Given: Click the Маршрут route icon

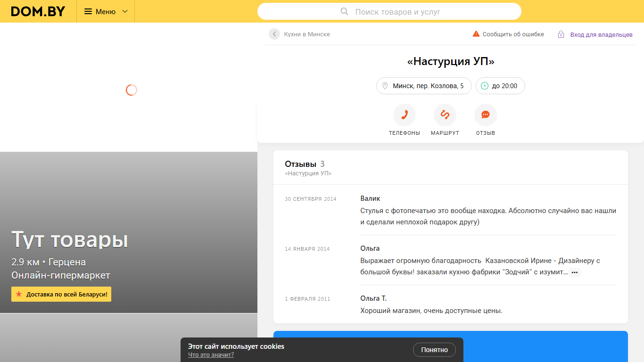Looking at the screenshot, I should pyautogui.click(x=445, y=115).
